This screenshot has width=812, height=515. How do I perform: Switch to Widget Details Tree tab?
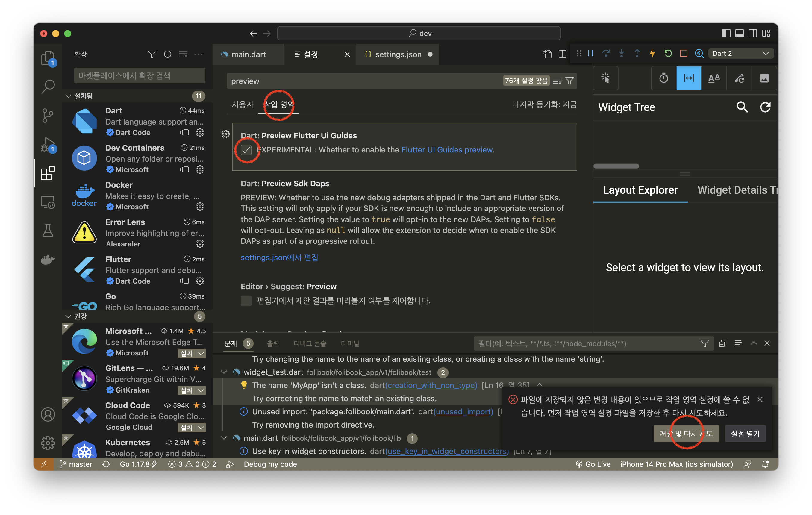(x=737, y=190)
